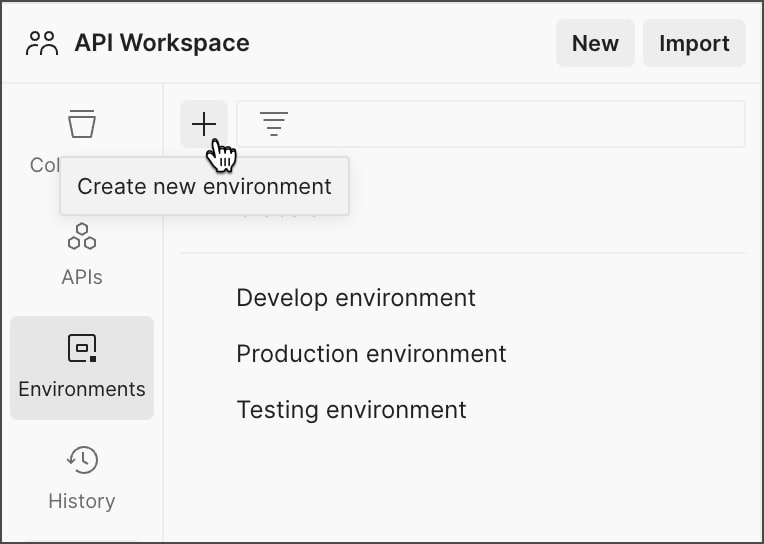Select Develop environment from the list

point(356,298)
